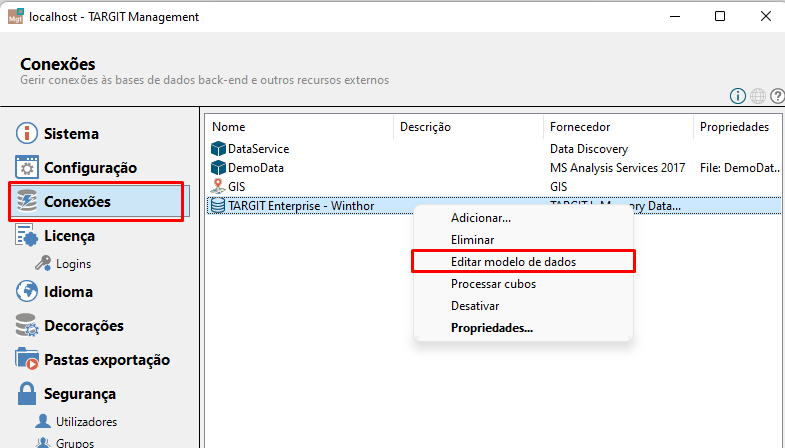
Task: Click the Data Discovery provider cell
Action: pos(589,149)
